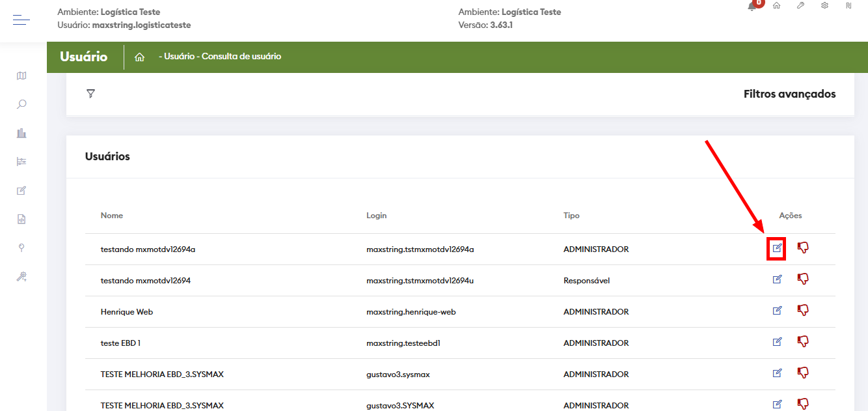
Task: Click the code file icon in sidebar
Action: coord(21,219)
